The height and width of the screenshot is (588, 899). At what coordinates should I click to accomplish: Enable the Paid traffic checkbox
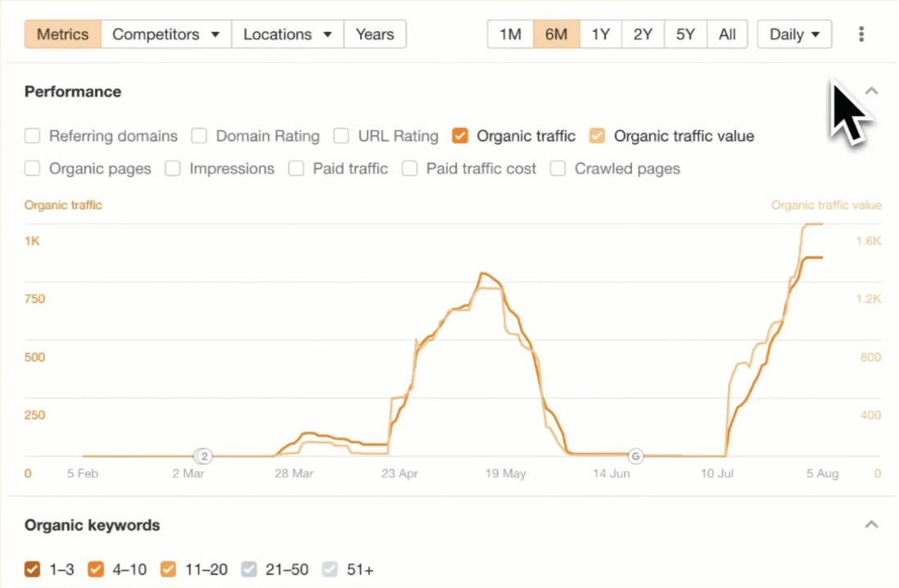click(296, 169)
